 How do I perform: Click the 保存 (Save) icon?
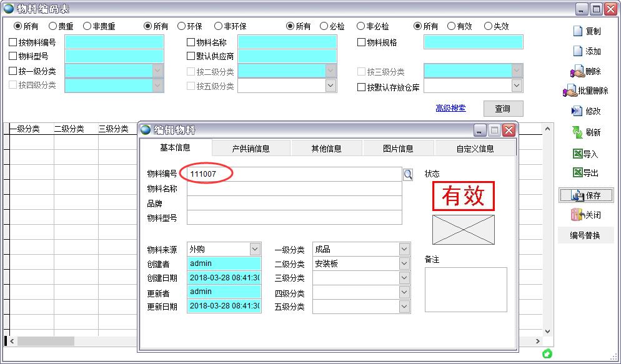coord(585,195)
